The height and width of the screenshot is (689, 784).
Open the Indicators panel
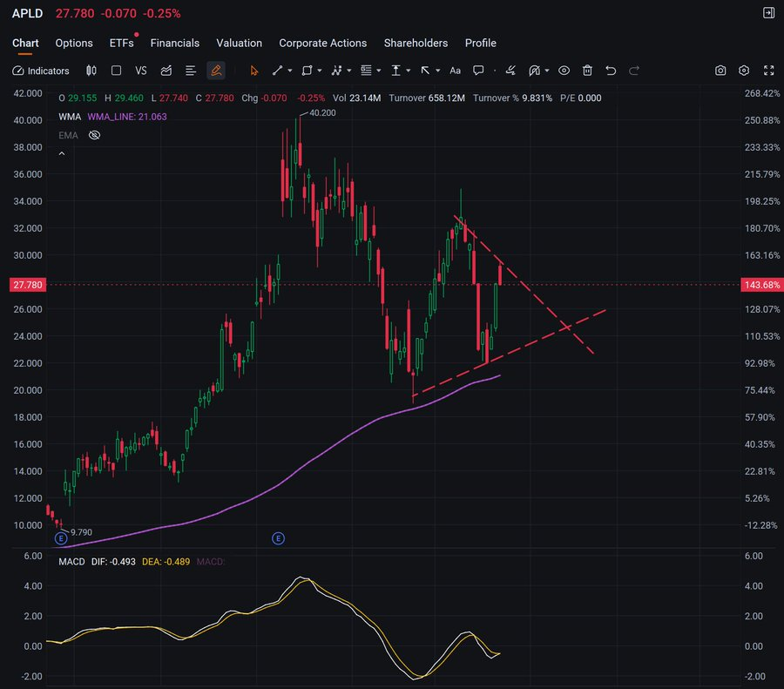coord(41,71)
